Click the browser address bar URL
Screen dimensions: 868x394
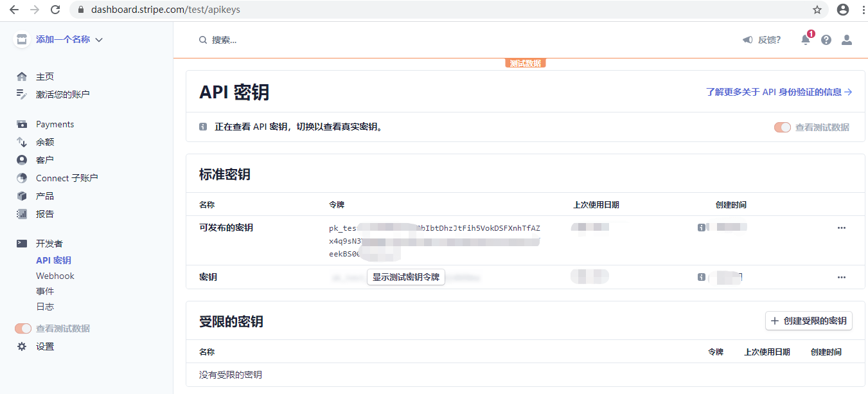[166, 10]
